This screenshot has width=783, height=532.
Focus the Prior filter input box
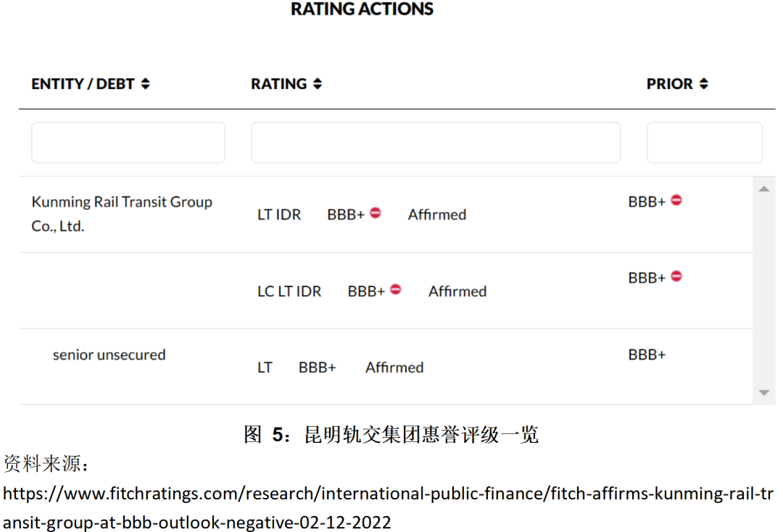click(x=704, y=142)
